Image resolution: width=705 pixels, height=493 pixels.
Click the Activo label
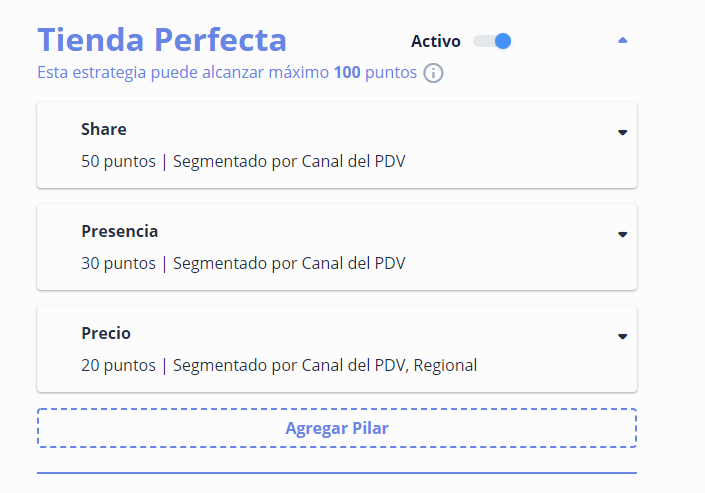(x=436, y=41)
